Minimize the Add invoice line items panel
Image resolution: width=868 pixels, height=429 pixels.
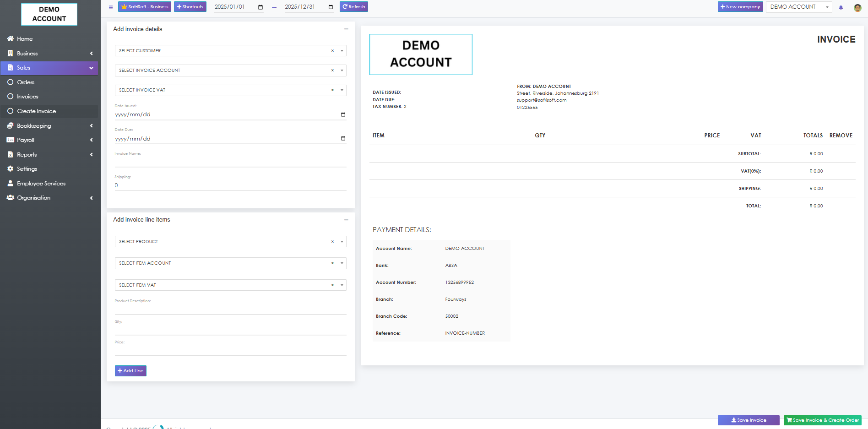(346, 220)
